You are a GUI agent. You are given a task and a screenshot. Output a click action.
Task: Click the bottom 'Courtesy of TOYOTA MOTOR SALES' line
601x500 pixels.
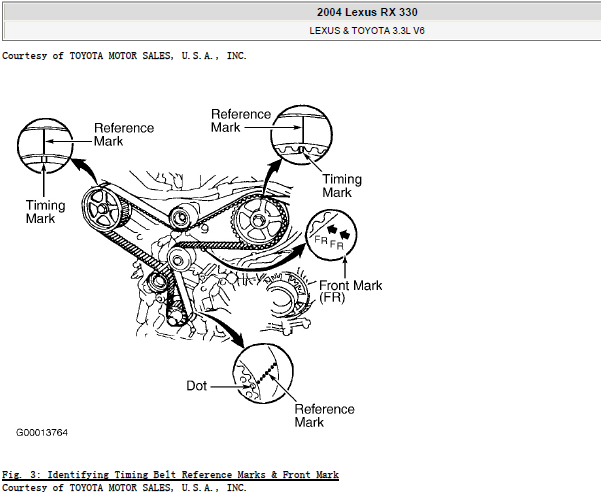point(124,488)
